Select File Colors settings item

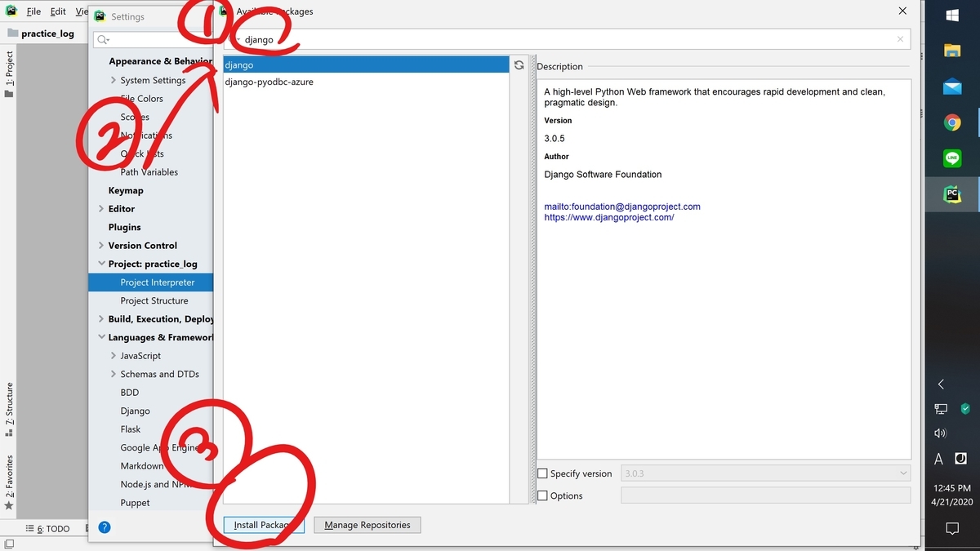pyautogui.click(x=142, y=99)
